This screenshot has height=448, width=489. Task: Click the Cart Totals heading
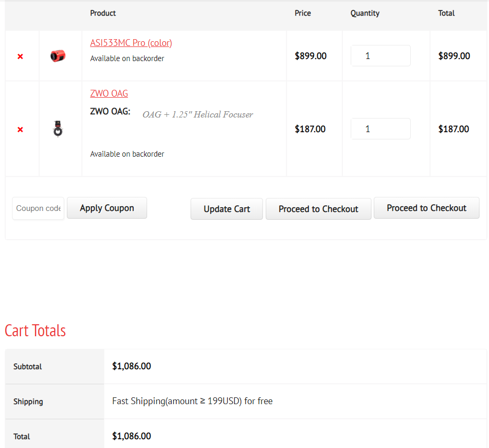pos(35,331)
